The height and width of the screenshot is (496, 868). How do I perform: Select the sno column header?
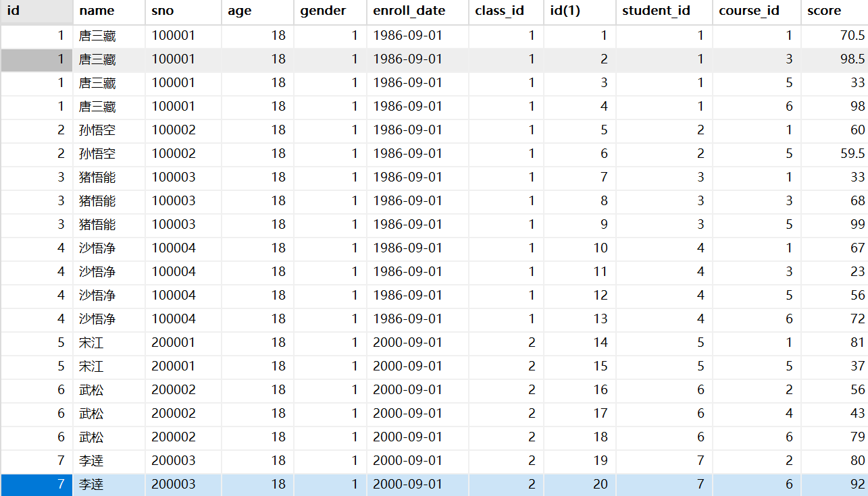[x=183, y=11]
